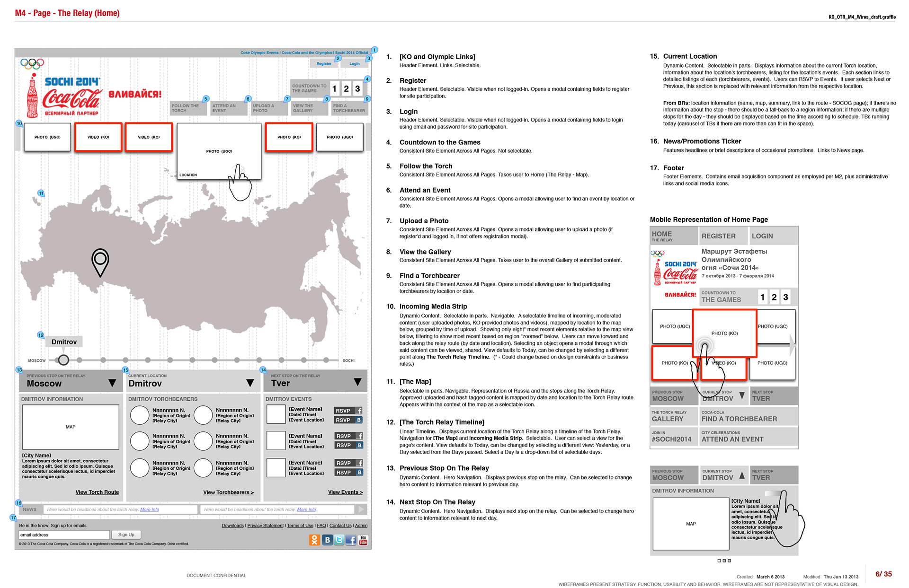Click the Contact Us footer link

pos(340,526)
